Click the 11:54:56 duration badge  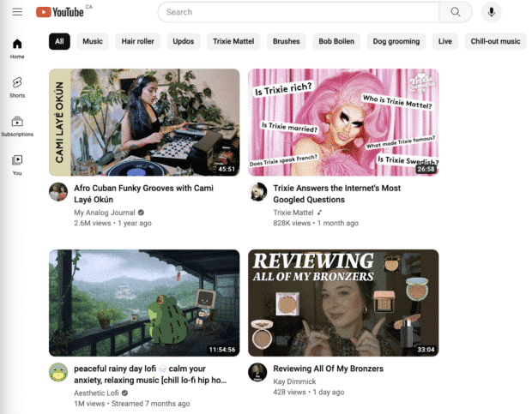pos(222,350)
